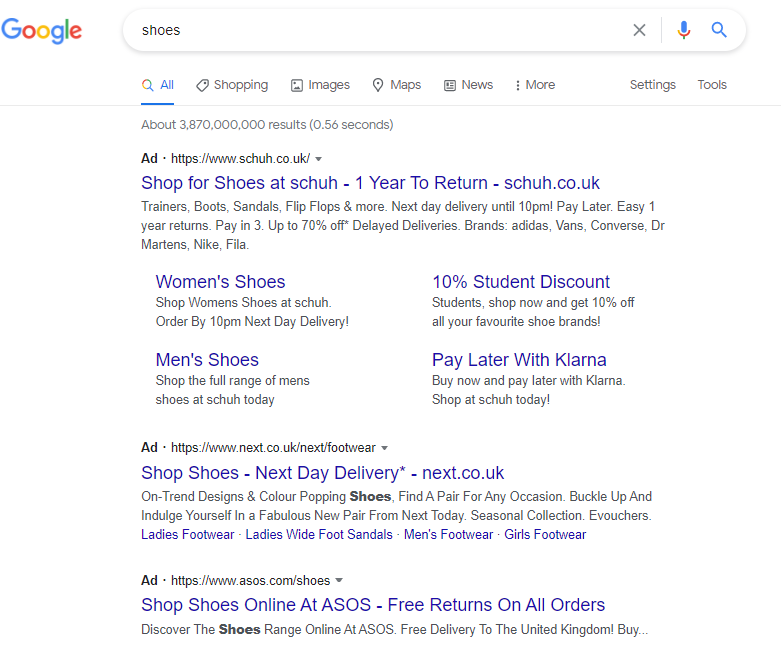Open Shop Shoes Next Day Delivery ad

pos(322,473)
